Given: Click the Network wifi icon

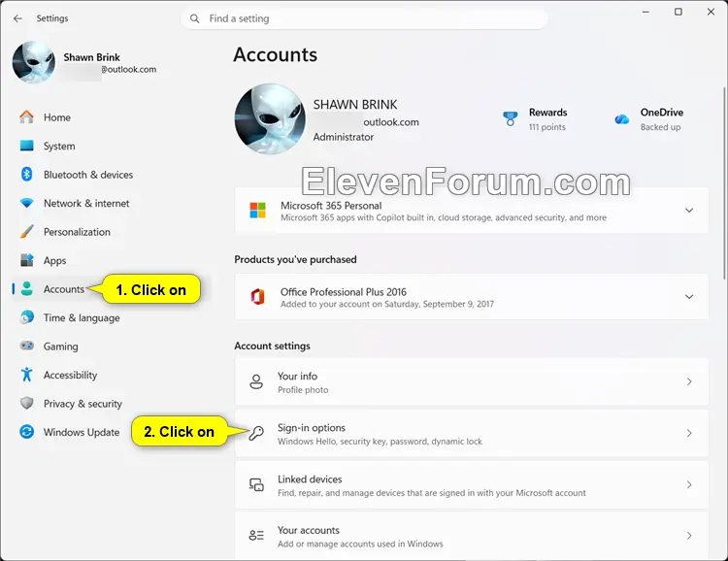Looking at the screenshot, I should tap(27, 203).
